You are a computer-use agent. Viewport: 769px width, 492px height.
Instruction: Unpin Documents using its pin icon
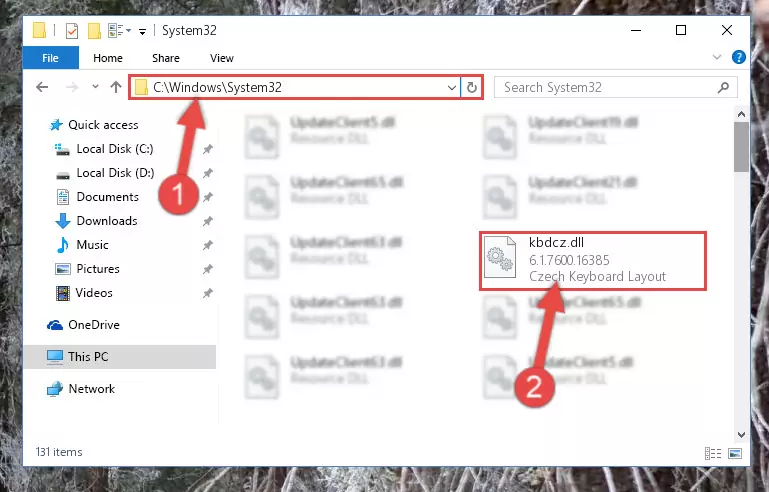pos(208,197)
